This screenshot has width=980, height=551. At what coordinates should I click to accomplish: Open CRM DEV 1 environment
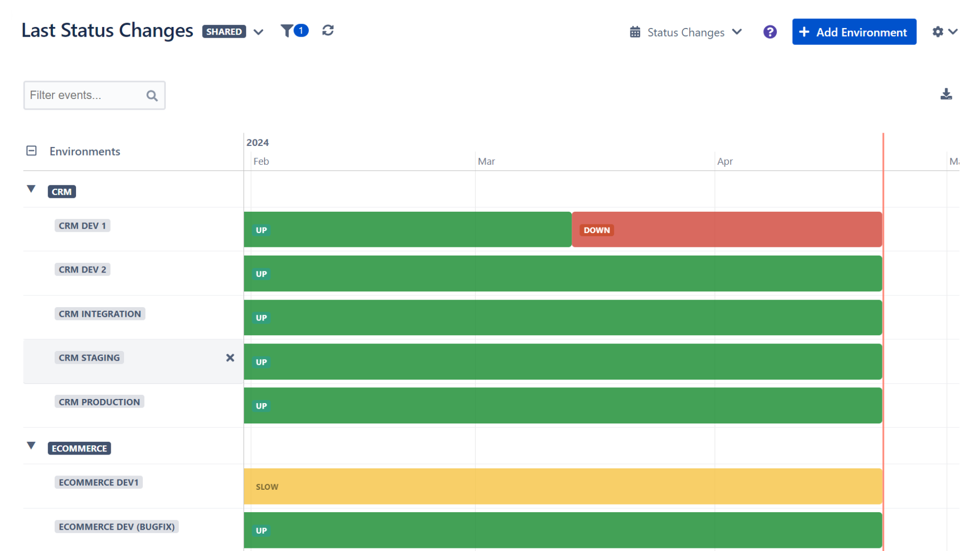coord(82,226)
